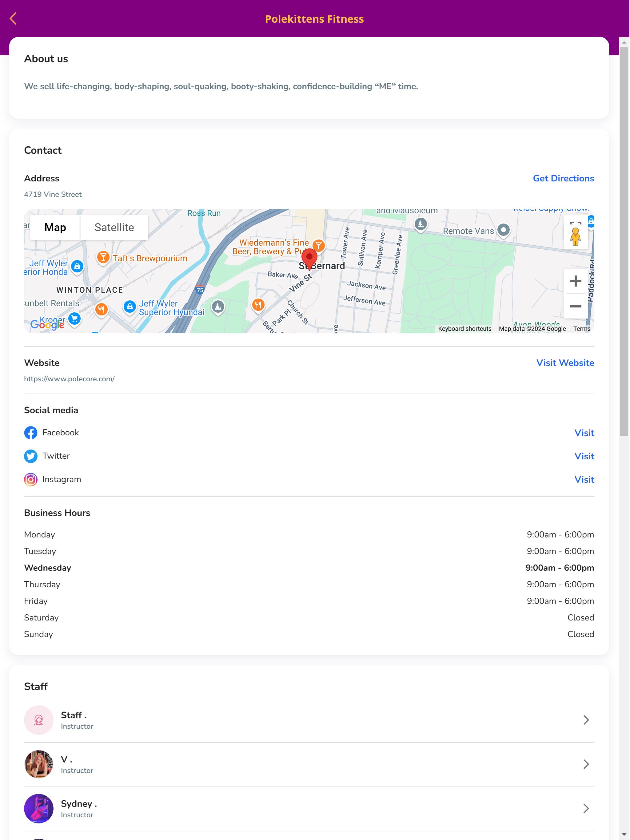Click the Saturday Closed row
Image resolution: width=630 pixels, height=840 pixels.
309,617
